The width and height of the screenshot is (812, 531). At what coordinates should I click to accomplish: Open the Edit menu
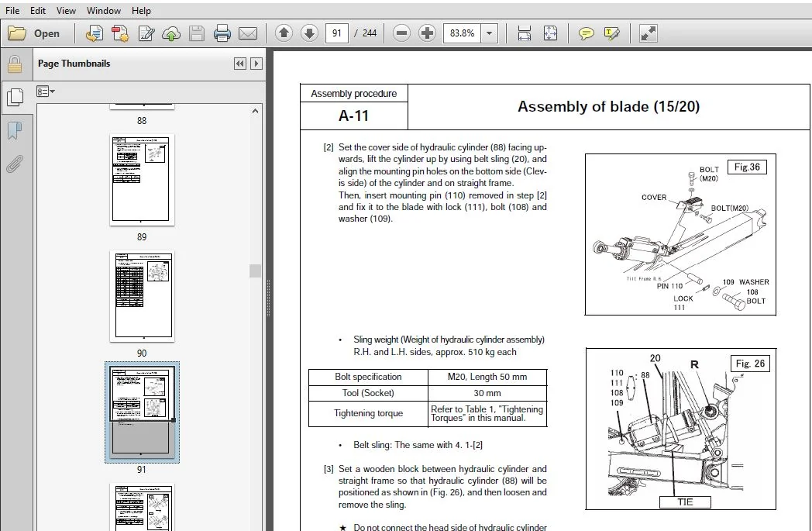(38, 10)
